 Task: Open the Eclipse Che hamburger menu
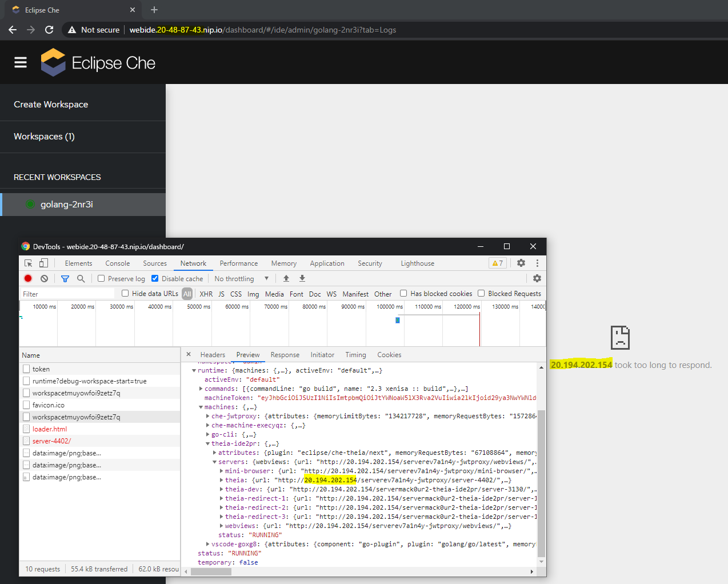(x=21, y=62)
